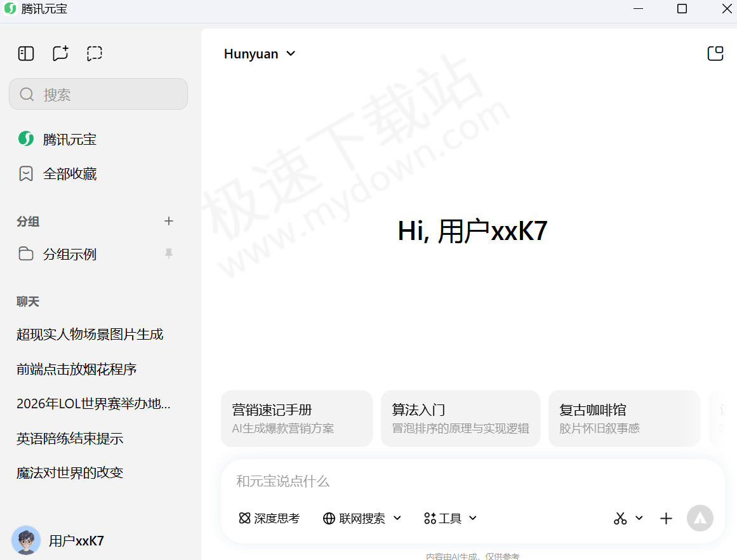
Task: Click the plus attachment icon in input box
Action: (666, 519)
